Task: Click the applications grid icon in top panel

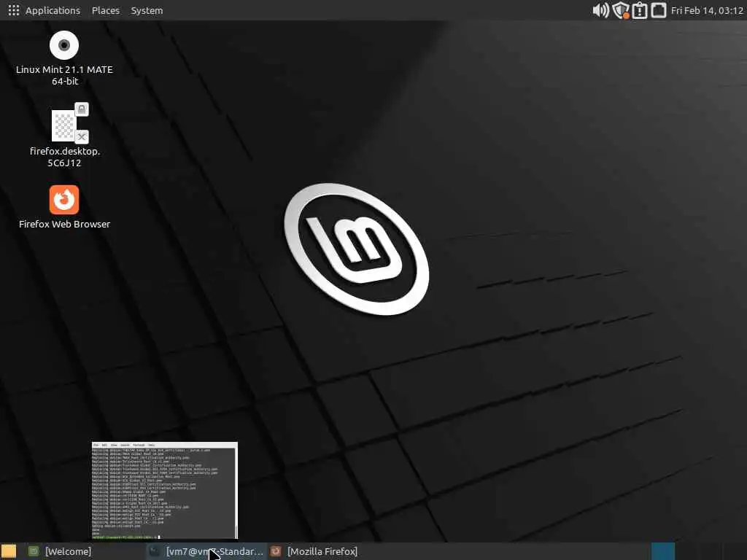Action: click(13, 10)
